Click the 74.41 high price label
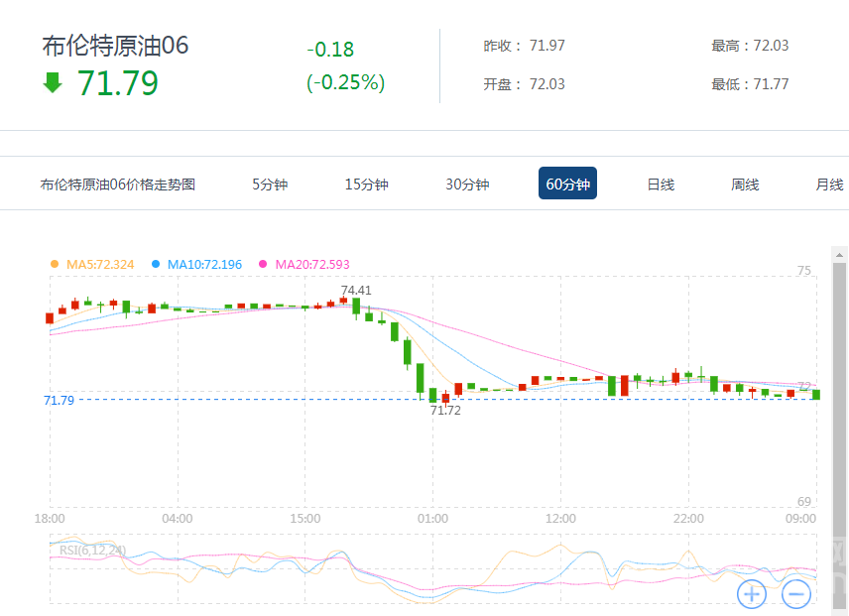This screenshot has height=616, width=849. pyautogui.click(x=356, y=290)
